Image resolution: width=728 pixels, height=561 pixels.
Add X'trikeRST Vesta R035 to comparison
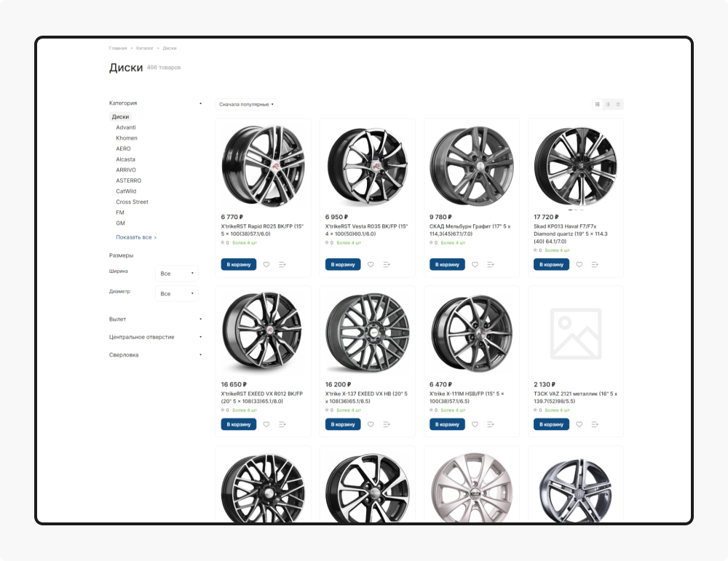pyautogui.click(x=387, y=264)
